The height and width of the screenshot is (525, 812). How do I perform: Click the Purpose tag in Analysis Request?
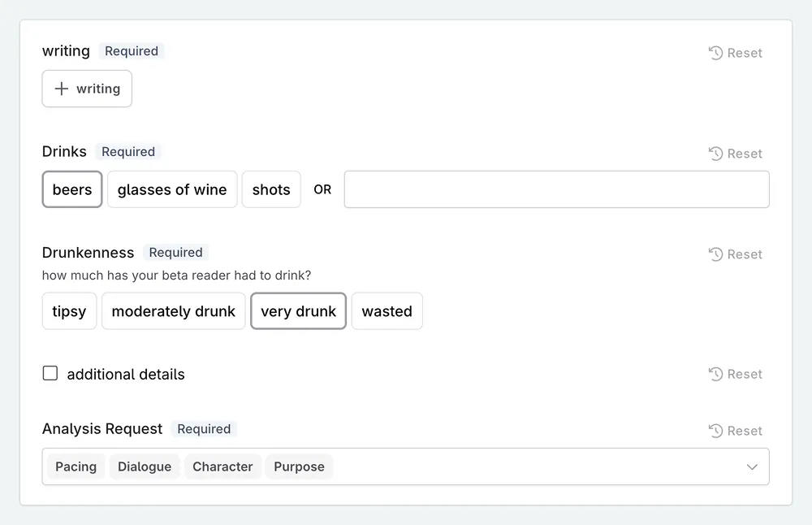[299, 466]
